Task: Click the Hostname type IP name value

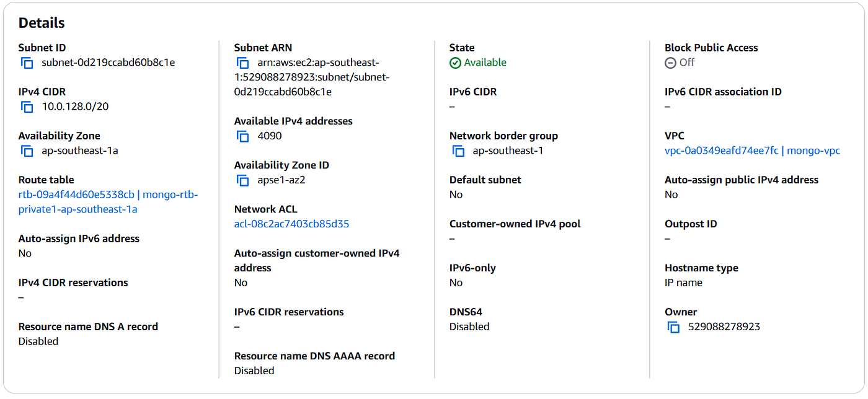Action: coord(683,283)
